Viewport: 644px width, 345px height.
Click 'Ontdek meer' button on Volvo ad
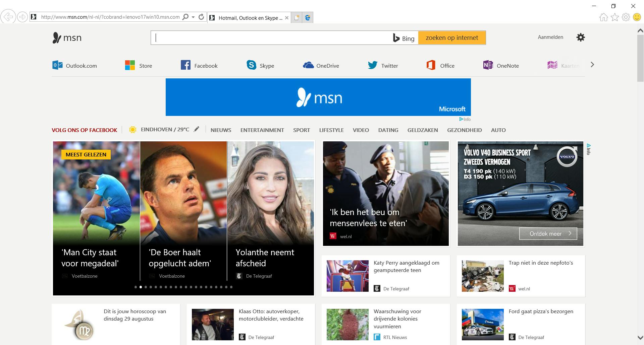click(548, 234)
